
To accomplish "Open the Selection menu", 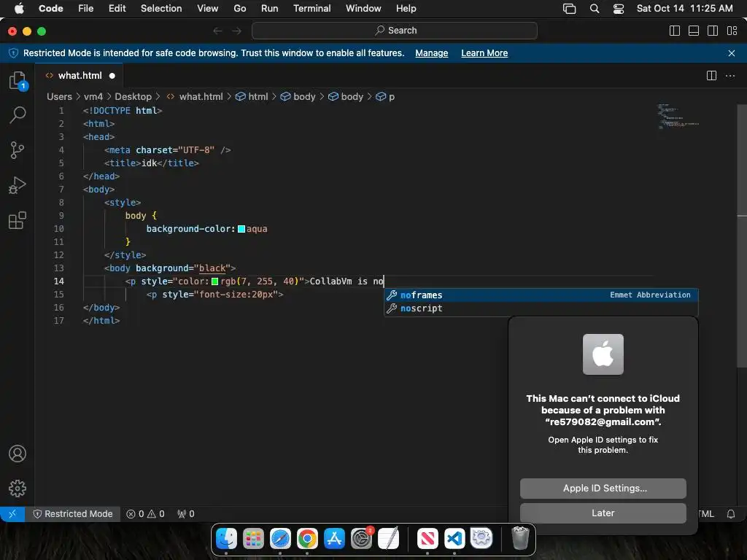I will pos(161,9).
